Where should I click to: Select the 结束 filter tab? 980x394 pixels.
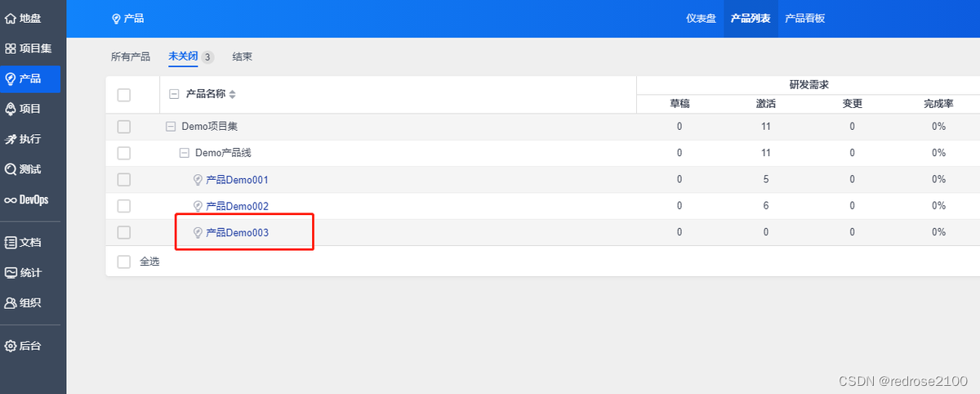(243, 57)
